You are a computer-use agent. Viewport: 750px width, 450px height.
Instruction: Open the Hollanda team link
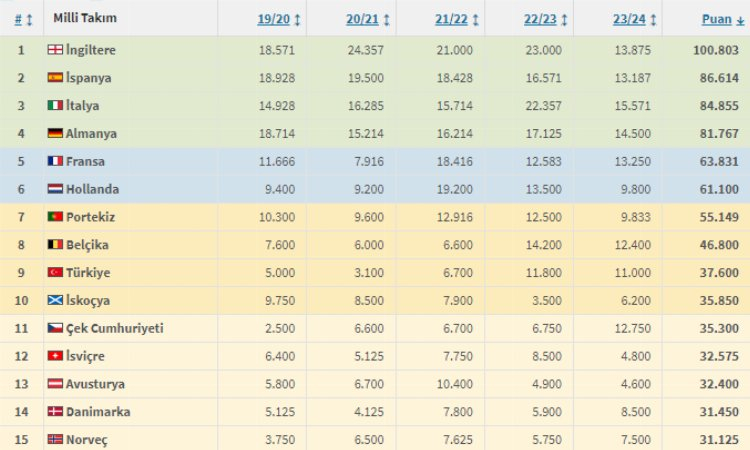point(91,189)
